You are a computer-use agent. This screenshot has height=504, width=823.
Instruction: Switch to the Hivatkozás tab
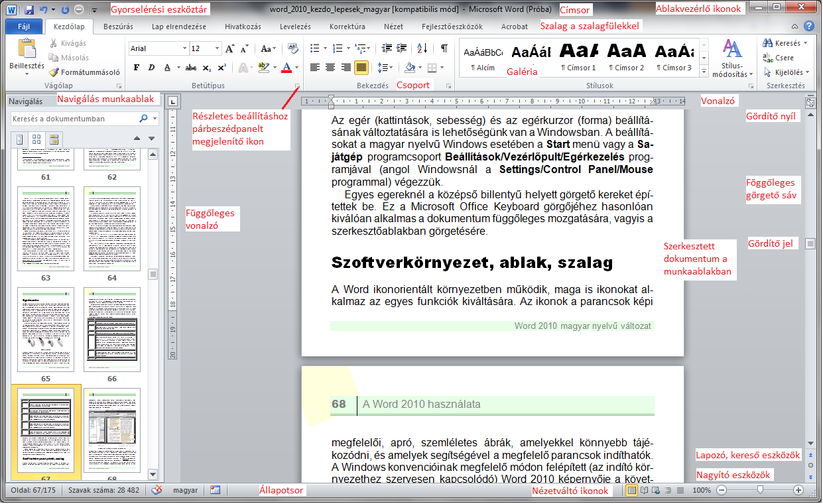click(244, 27)
